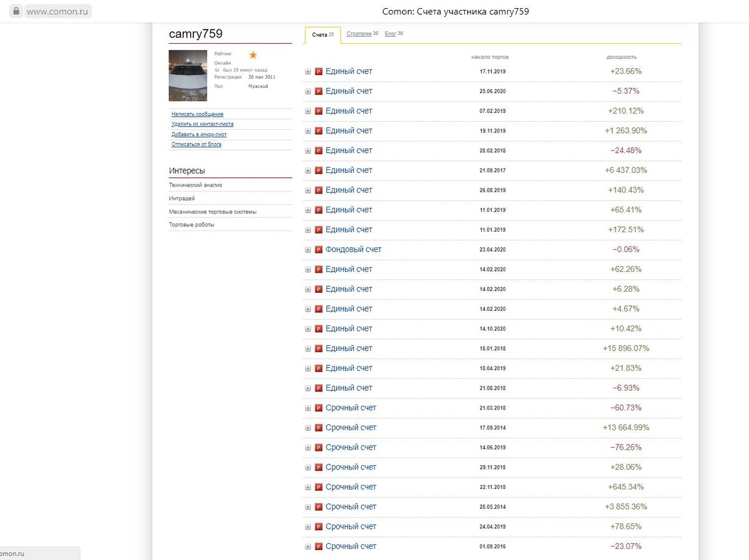Expand the account row dated 17.11.2019
Image resolution: width=749 pixels, height=560 pixels.
308,72
